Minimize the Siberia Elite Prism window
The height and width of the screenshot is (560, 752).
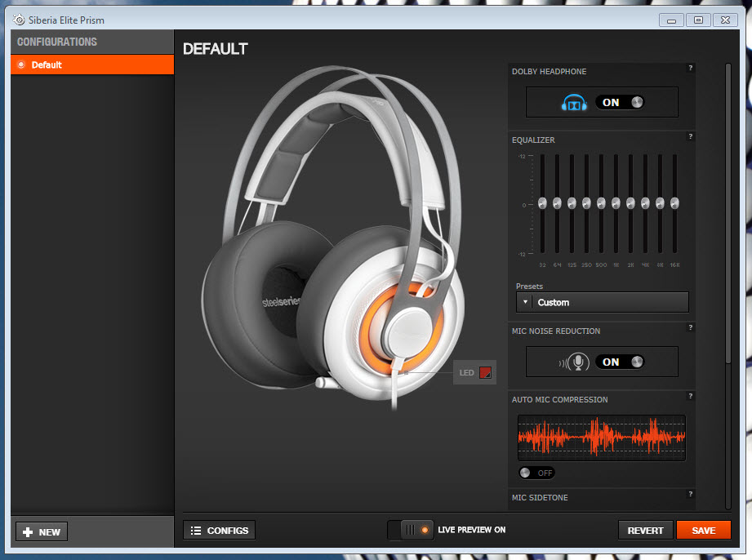tap(671, 20)
